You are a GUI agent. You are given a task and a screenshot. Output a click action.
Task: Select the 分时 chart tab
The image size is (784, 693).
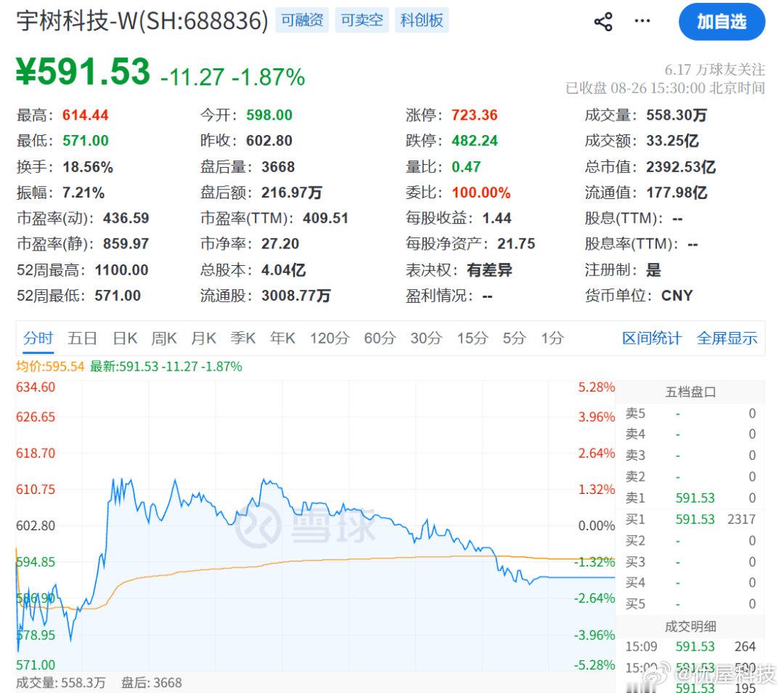(38, 339)
